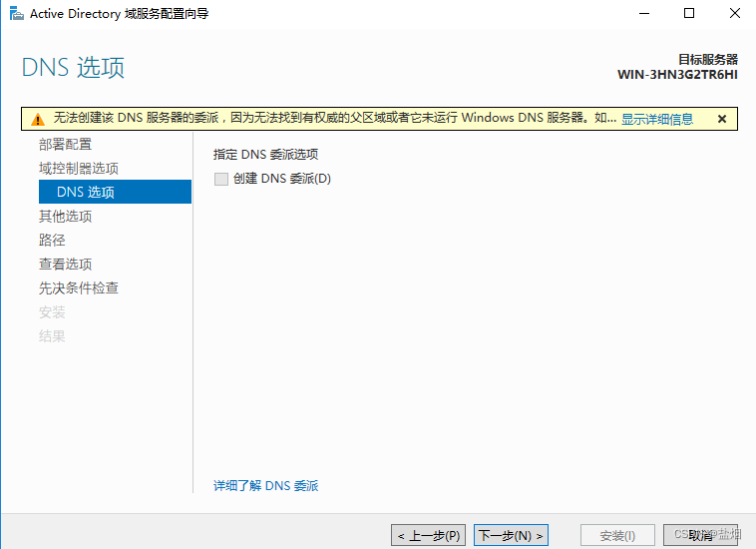The width and height of the screenshot is (756, 549).
Task: Click the DNS 选项 page heading
Action: [73, 67]
